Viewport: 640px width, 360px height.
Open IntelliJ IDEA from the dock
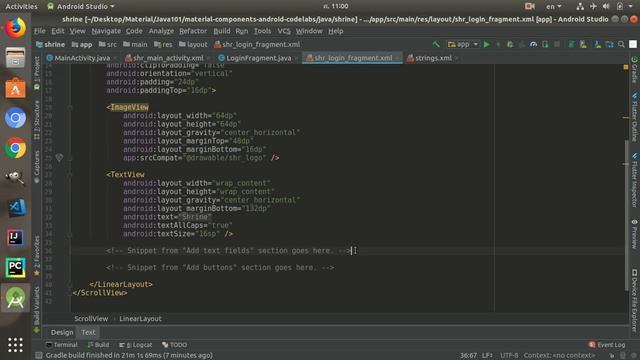pyautogui.click(x=16, y=238)
